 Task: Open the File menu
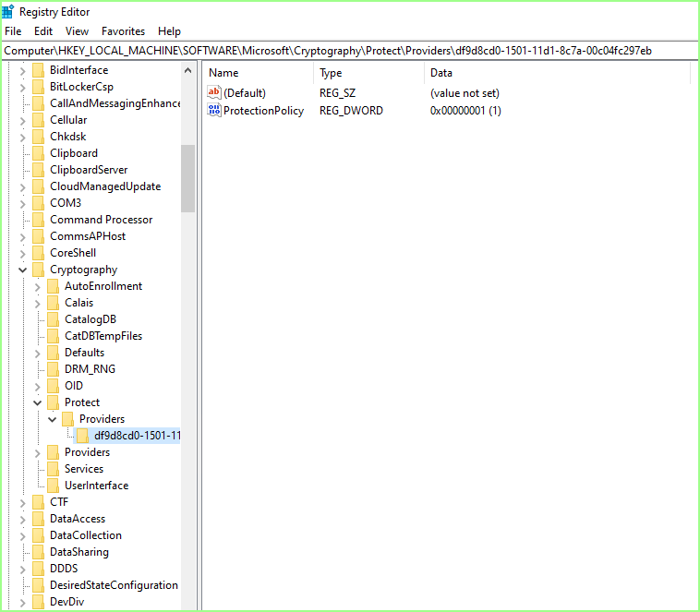[x=13, y=31]
